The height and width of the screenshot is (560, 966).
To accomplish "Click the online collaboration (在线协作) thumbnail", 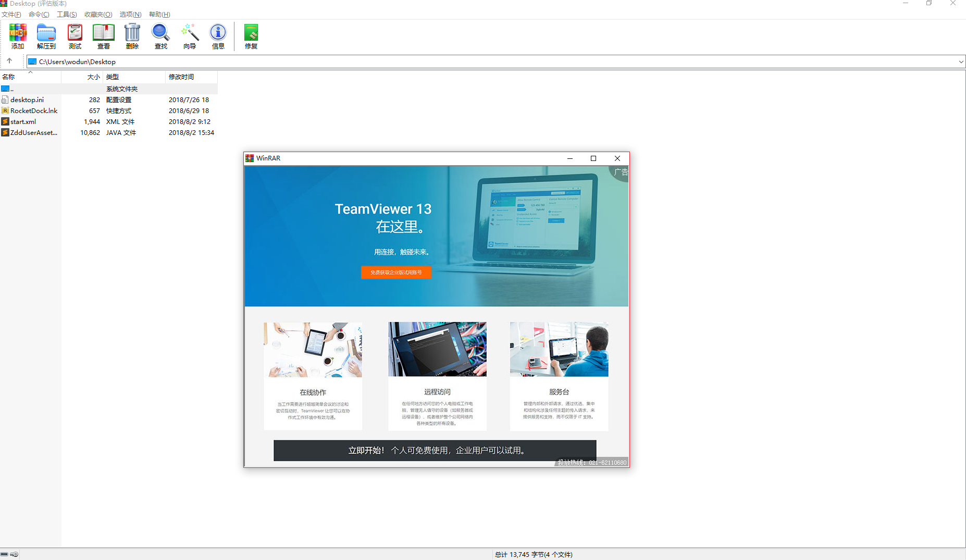I will [313, 350].
